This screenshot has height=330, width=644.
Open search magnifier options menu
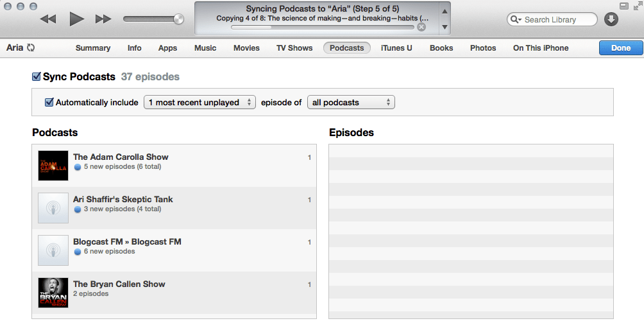click(x=516, y=19)
